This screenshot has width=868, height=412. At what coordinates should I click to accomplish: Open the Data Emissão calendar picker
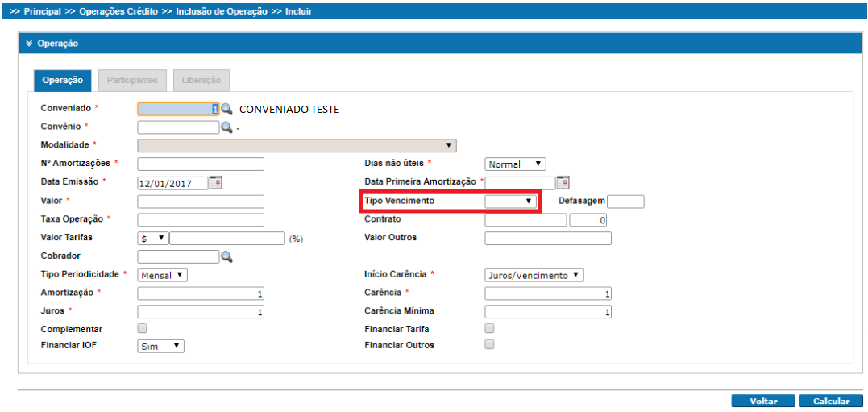pyautogui.click(x=215, y=182)
